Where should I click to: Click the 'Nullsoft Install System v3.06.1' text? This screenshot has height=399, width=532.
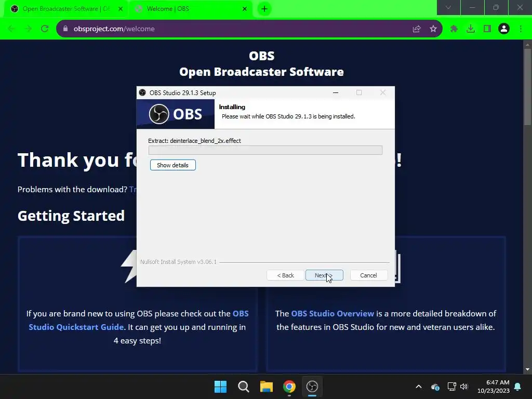178,262
